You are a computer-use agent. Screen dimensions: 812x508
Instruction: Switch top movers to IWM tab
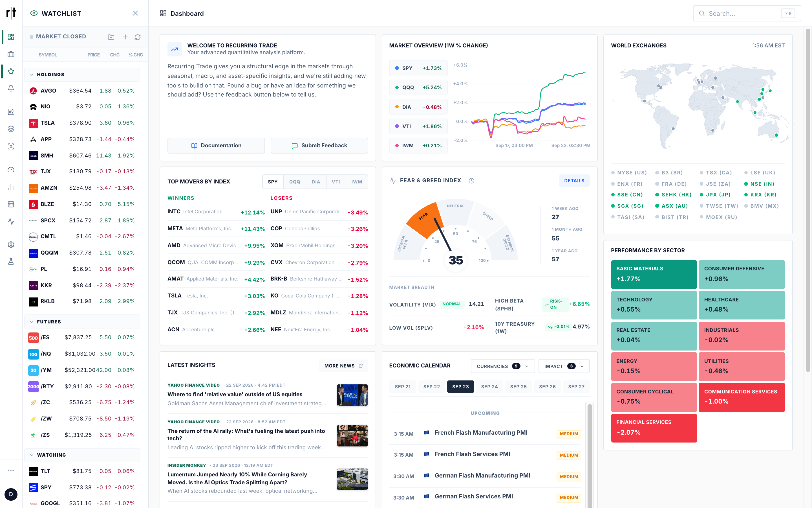[357, 182]
